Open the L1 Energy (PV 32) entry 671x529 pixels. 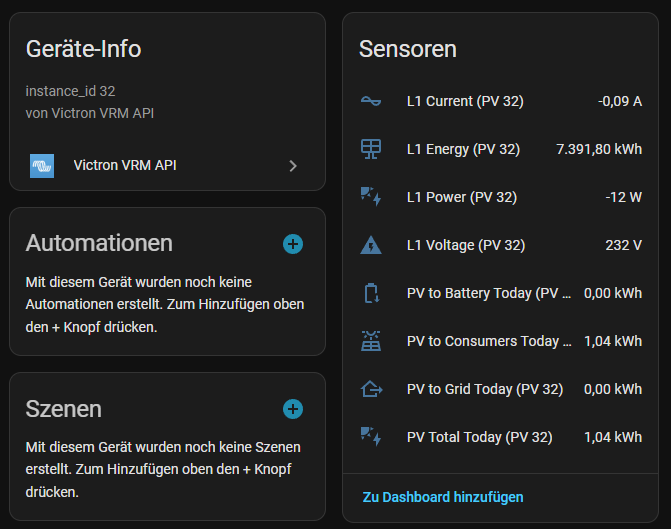(x=463, y=149)
